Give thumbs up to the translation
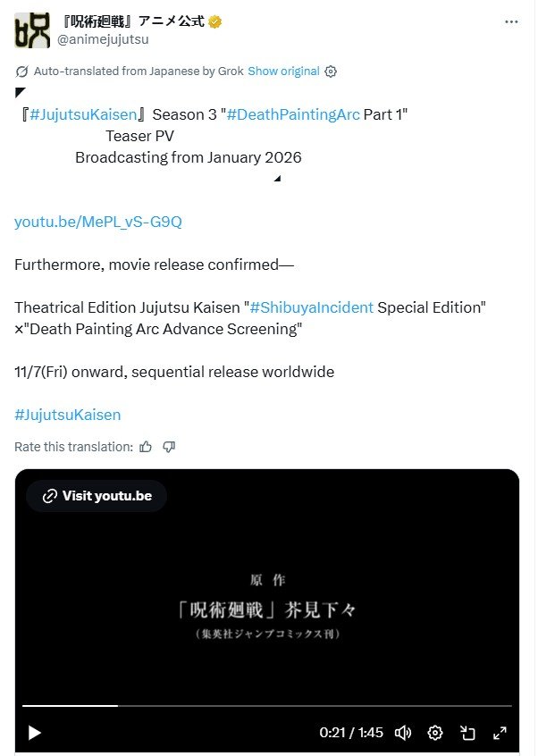Viewport: 538px width, 756px height. pos(146,447)
